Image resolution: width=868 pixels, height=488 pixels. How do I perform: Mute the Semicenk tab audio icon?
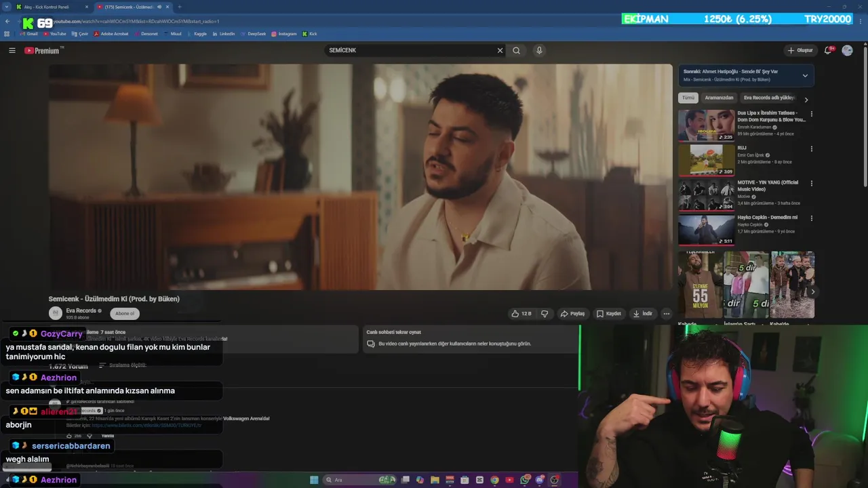(x=160, y=7)
